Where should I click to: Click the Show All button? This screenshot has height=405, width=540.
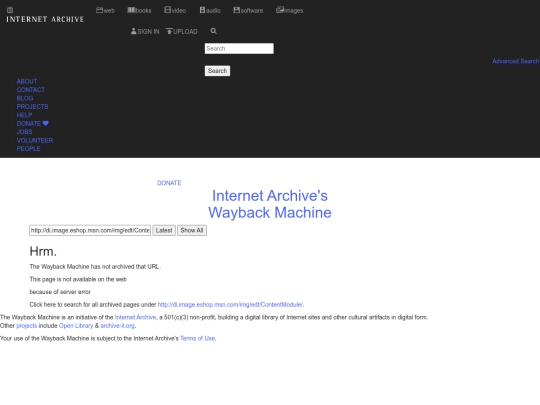click(x=192, y=230)
